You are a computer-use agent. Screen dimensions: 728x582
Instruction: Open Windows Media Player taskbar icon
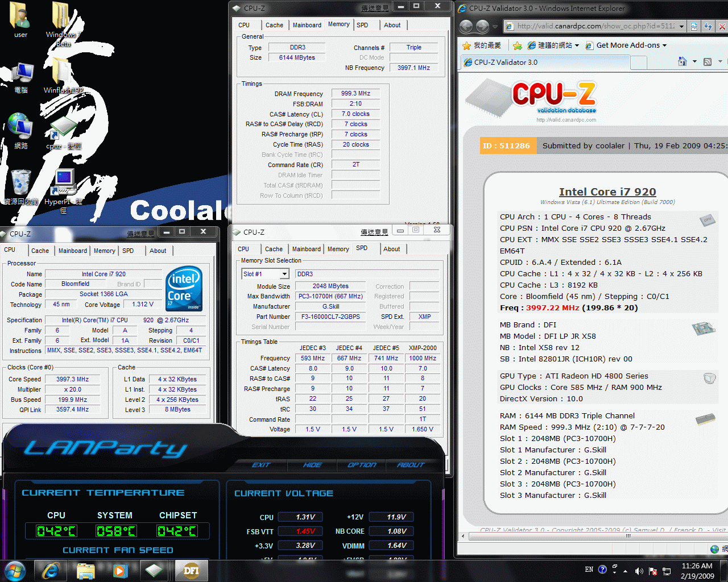(x=119, y=571)
